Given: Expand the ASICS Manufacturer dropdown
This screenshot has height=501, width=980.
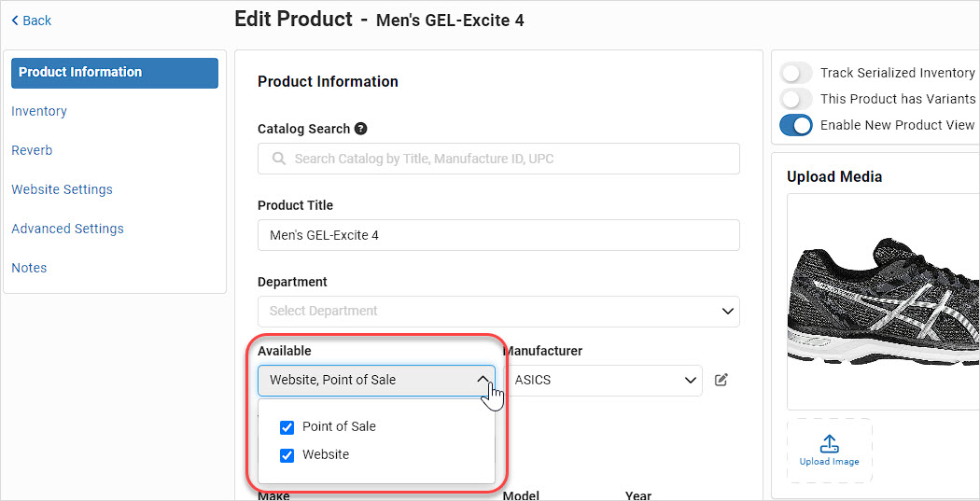Looking at the screenshot, I should [603, 380].
